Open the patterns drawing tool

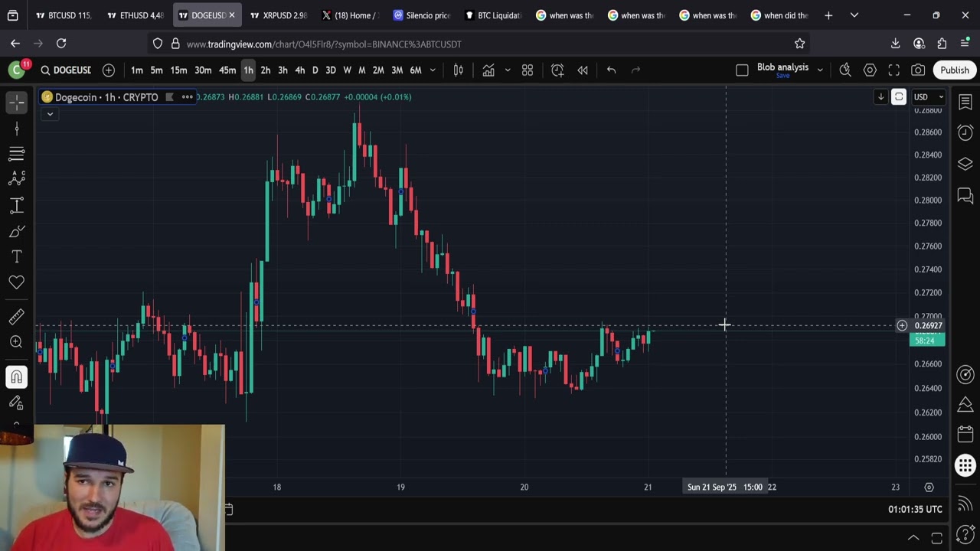16,179
